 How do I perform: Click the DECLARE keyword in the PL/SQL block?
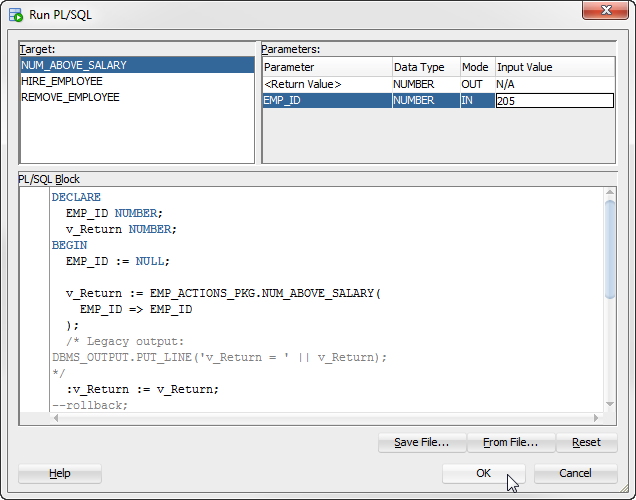click(x=76, y=197)
